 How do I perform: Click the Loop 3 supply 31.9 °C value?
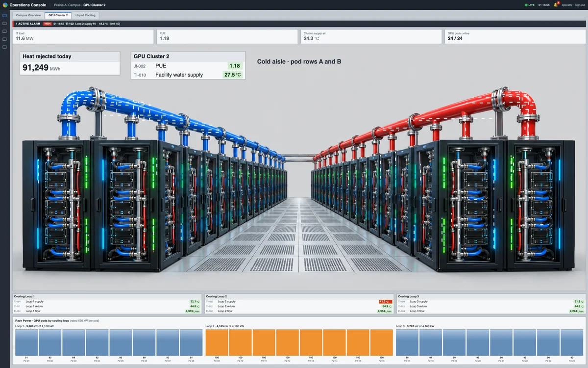tap(579, 301)
